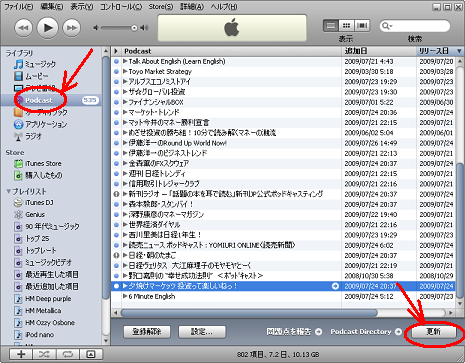Expand Toyo Market Strategy podcast
Screen dimensions: 465x363
(125, 71)
